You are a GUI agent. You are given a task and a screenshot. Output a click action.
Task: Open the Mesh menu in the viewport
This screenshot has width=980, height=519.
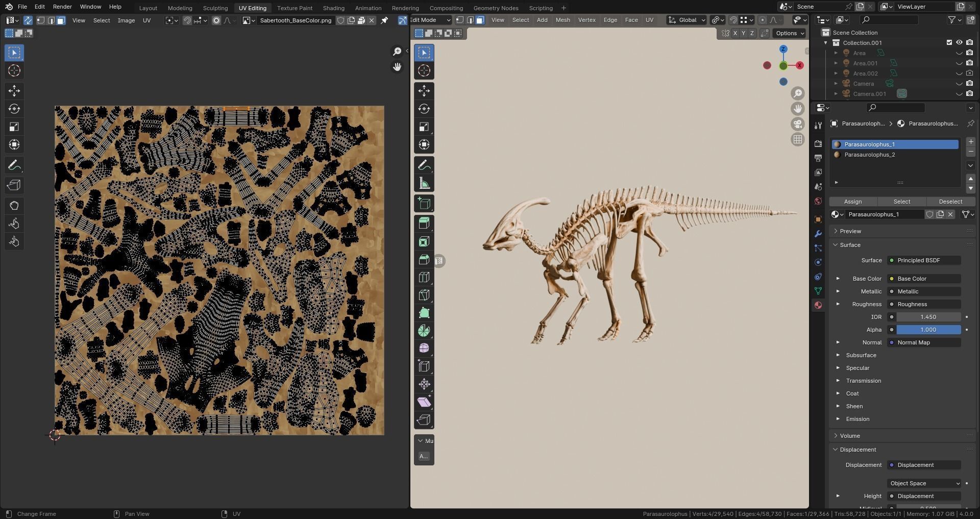pyautogui.click(x=562, y=20)
